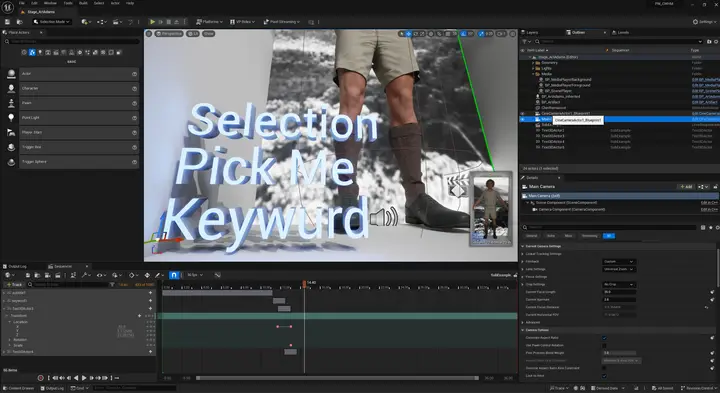This screenshot has width=720, height=393.
Task: Select the General filter button in Details
Action: point(532,236)
